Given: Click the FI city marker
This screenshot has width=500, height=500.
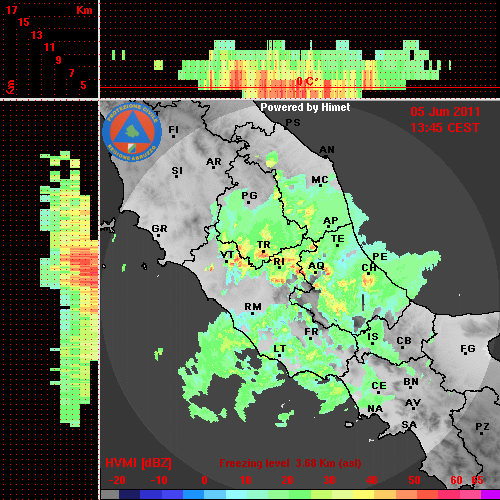Looking at the screenshot, I should [173, 136].
